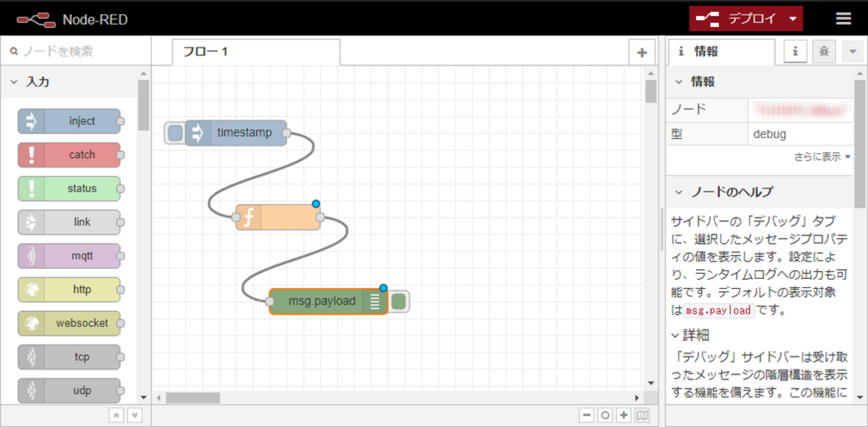Zoom out the canvas with minus button
The image size is (868, 427).
587,415
